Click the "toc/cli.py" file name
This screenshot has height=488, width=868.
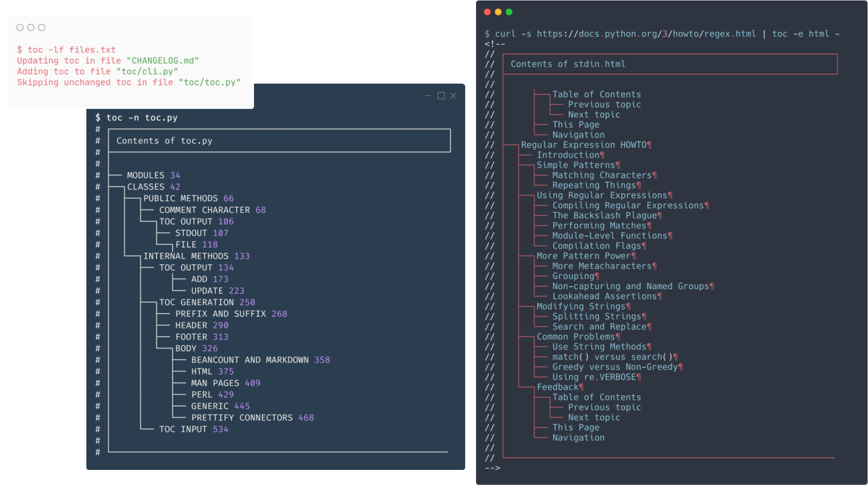tap(147, 71)
